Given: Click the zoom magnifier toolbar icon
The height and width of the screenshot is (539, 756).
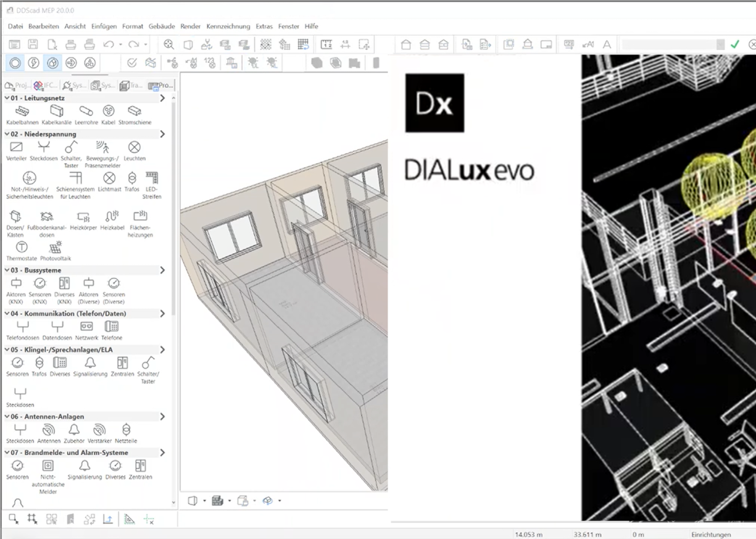Looking at the screenshot, I should [x=169, y=44].
